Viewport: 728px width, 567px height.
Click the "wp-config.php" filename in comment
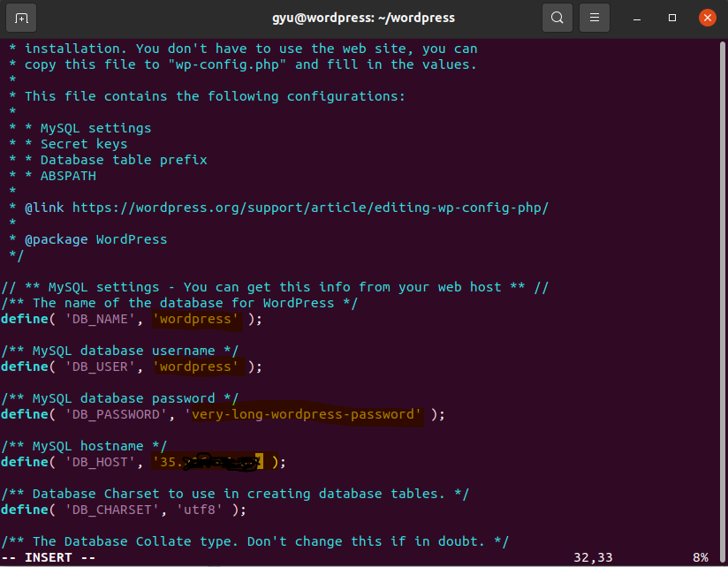[227, 64]
